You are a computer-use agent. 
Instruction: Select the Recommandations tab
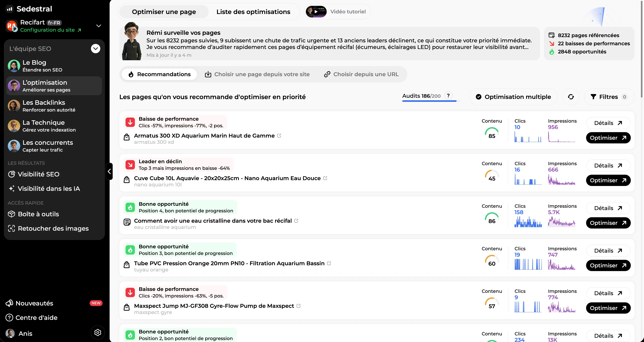159,74
